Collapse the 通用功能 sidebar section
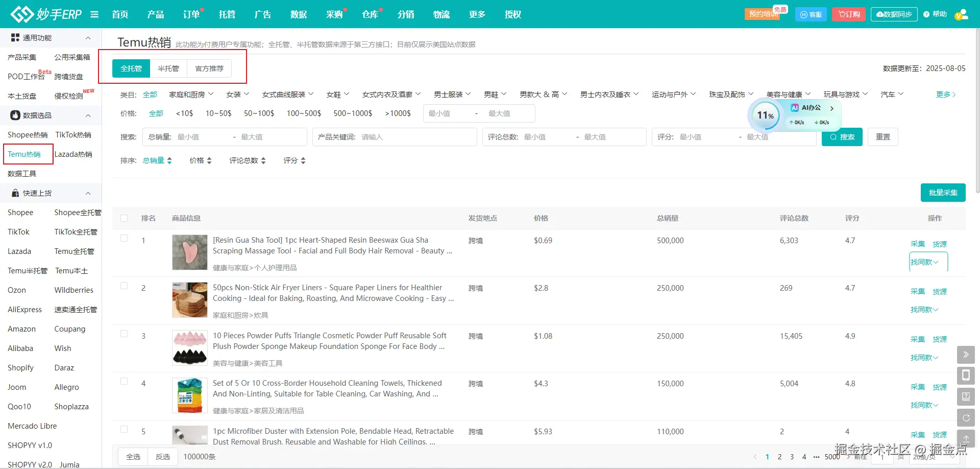 pyautogui.click(x=88, y=38)
